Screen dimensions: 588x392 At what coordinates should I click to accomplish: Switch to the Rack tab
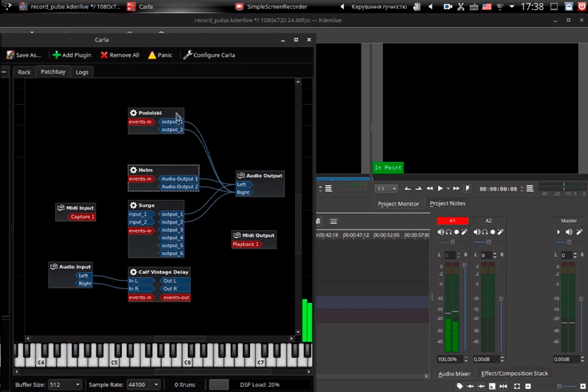pos(24,72)
